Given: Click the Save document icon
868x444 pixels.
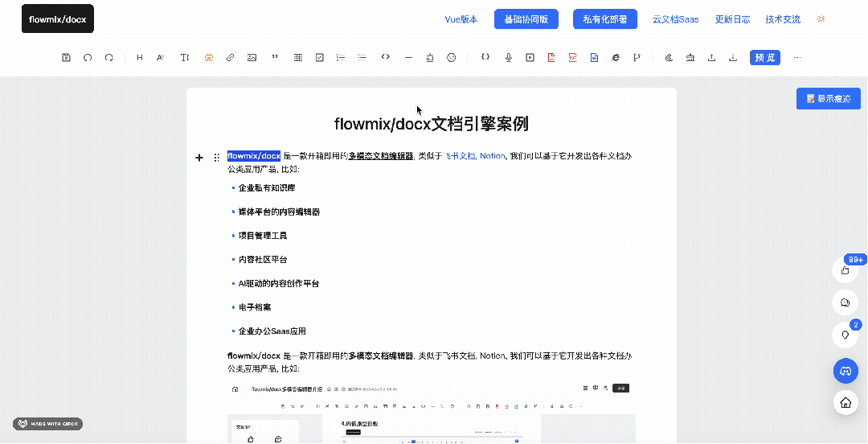Looking at the screenshot, I should pos(67,57).
